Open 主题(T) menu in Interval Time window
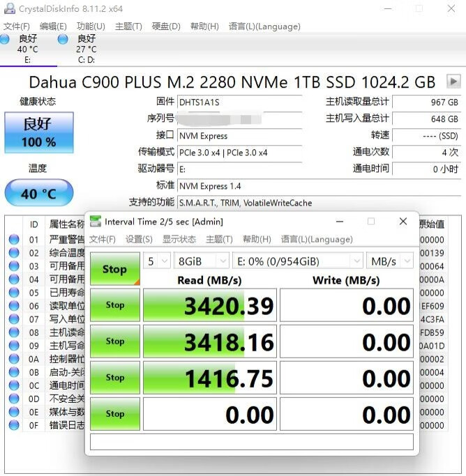466x476 pixels. [219, 239]
